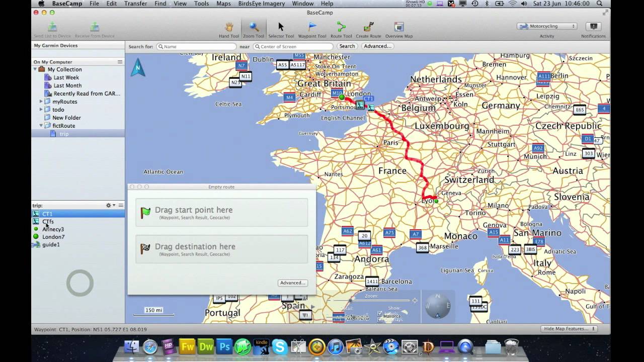Click the north compass arrow on map
644x362 pixels.
(x=138, y=67)
